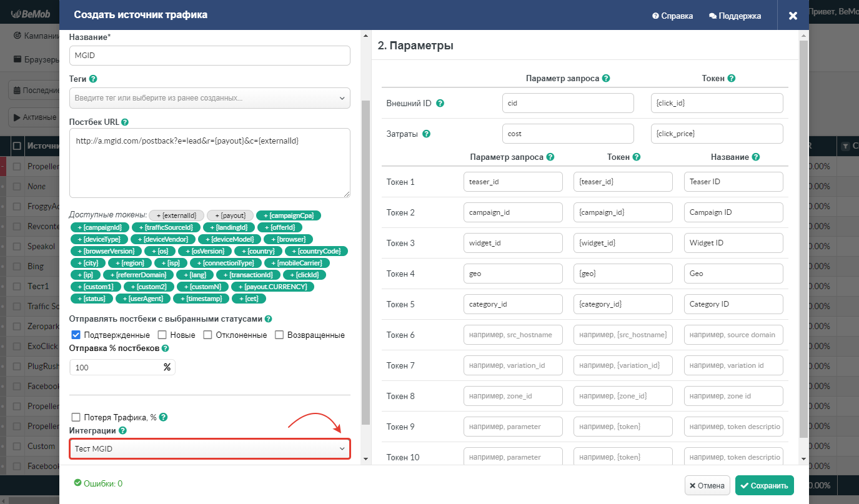Click the Токен 9 row label
This screenshot has width=859, height=504.
coord(400,427)
